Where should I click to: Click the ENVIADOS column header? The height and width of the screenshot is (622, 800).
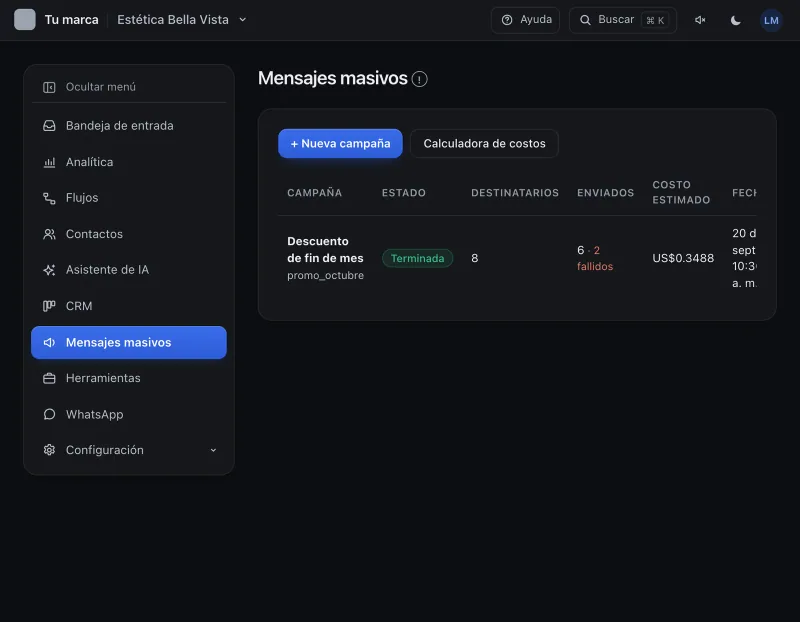click(x=606, y=193)
